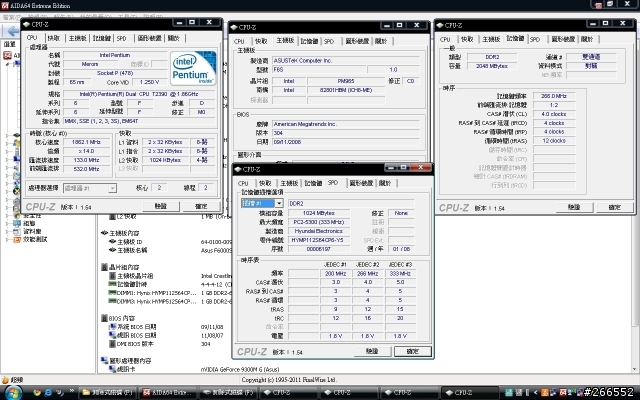Image resolution: width=640 pixels, height=400 pixels.
Task: Click the 記憶體計時 row icon in AIDA64
Action: coord(112,284)
